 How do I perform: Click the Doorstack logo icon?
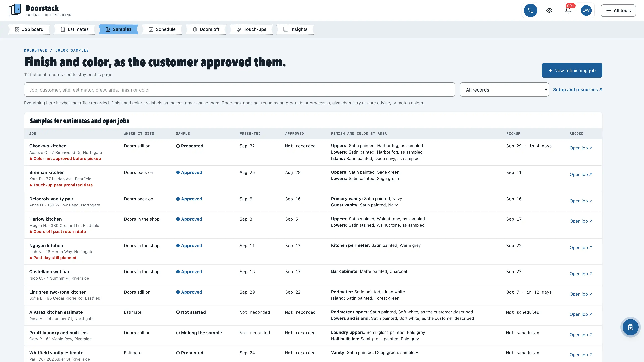click(15, 10)
